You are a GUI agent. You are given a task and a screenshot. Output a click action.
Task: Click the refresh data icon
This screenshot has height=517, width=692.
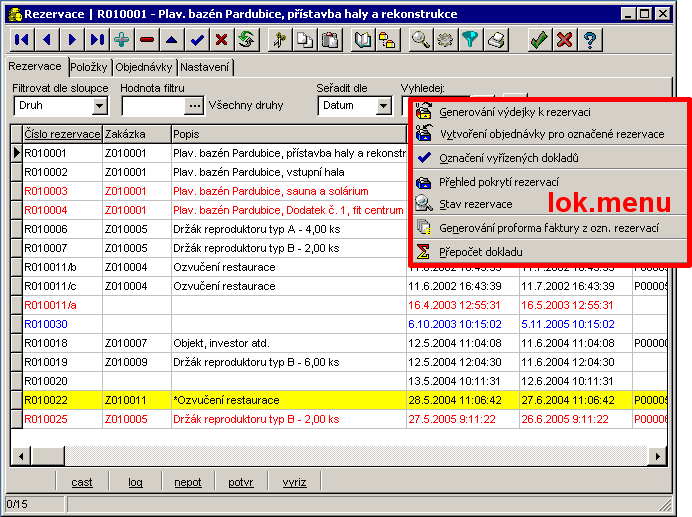click(x=246, y=40)
